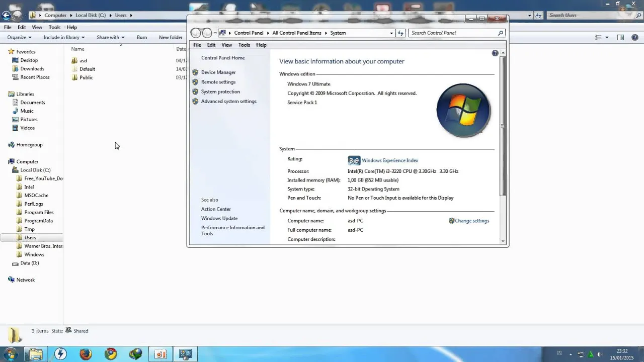The width and height of the screenshot is (644, 362).
Task: Open Recent Places in navigation pane
Action: [35, 77]
